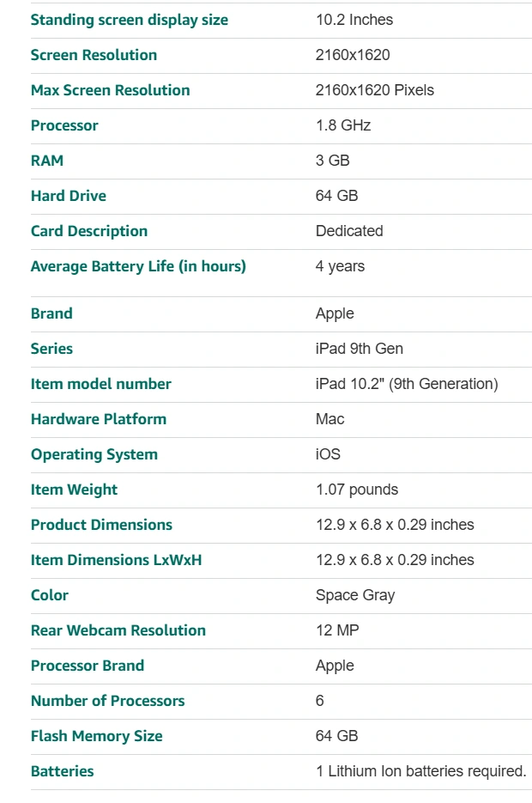The image size is (532, 803).
Task: Select the '1.8 GHz' value
Action: pyautogui.click(x=342, y=125)
